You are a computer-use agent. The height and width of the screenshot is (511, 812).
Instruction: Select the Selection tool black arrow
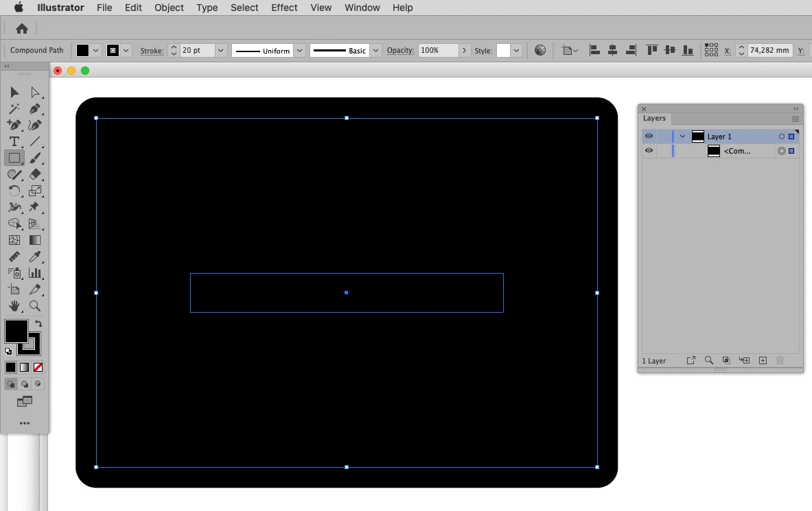point(14,92)
